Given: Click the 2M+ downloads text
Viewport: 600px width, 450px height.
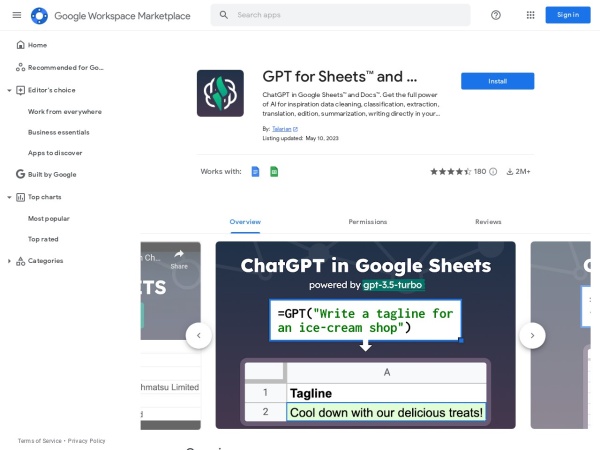Looking at the screenshot, I should (523, 171).
